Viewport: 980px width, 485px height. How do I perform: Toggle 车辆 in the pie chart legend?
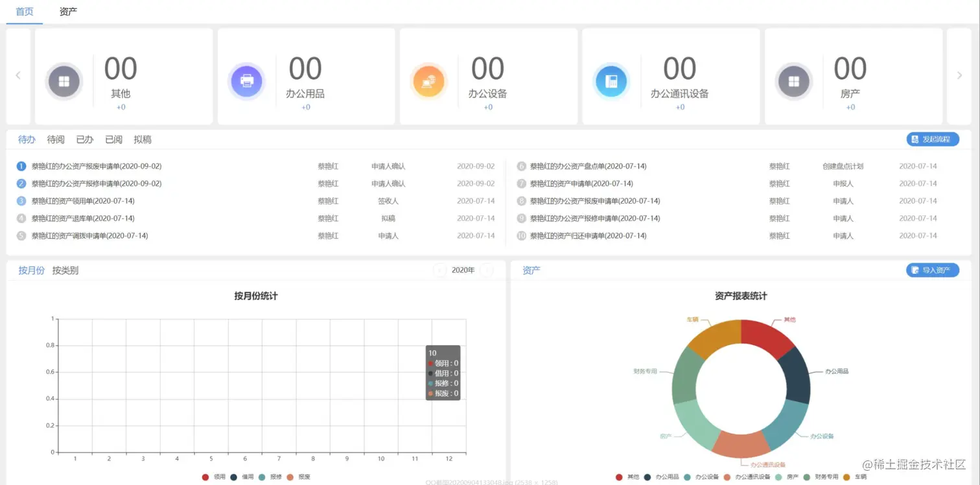click(x=854, y=477)
